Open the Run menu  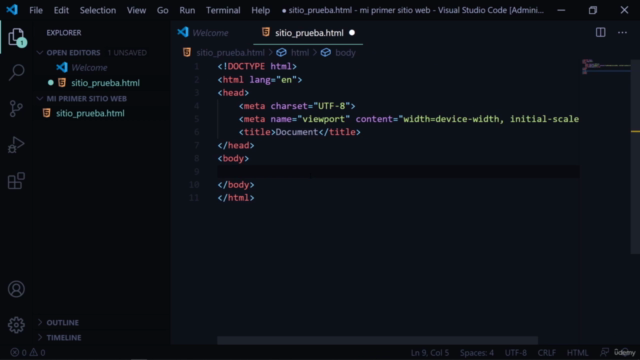pos(187,10)
